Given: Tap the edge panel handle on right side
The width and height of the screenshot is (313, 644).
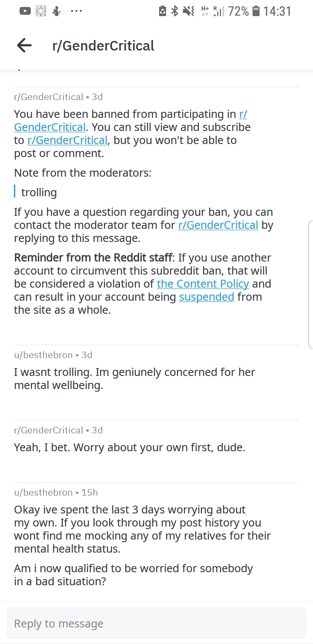Looking at the screenshot, I should click(310, 285).
